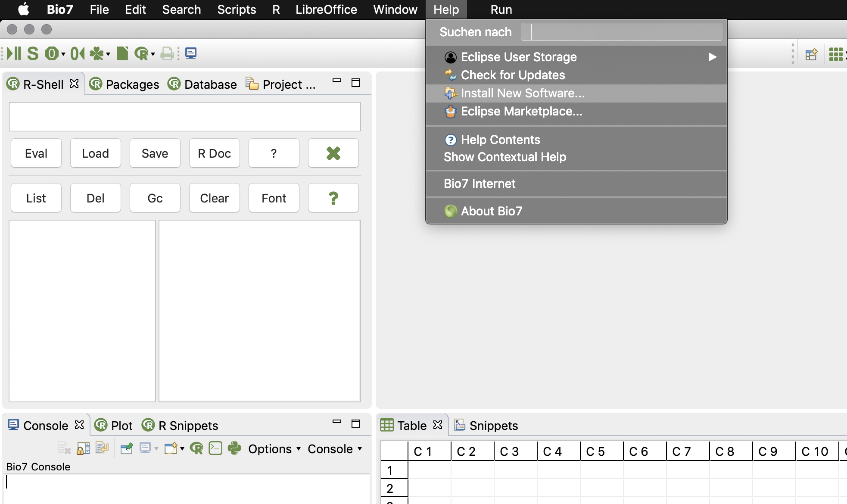Clear the console with the clear icon
Viewport: 847px width, 504px height.
[x=64, y=448]
